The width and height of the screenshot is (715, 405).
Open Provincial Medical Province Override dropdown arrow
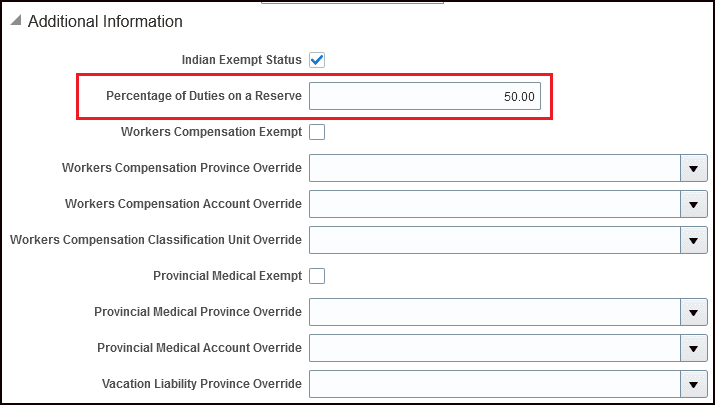[693, 312]
